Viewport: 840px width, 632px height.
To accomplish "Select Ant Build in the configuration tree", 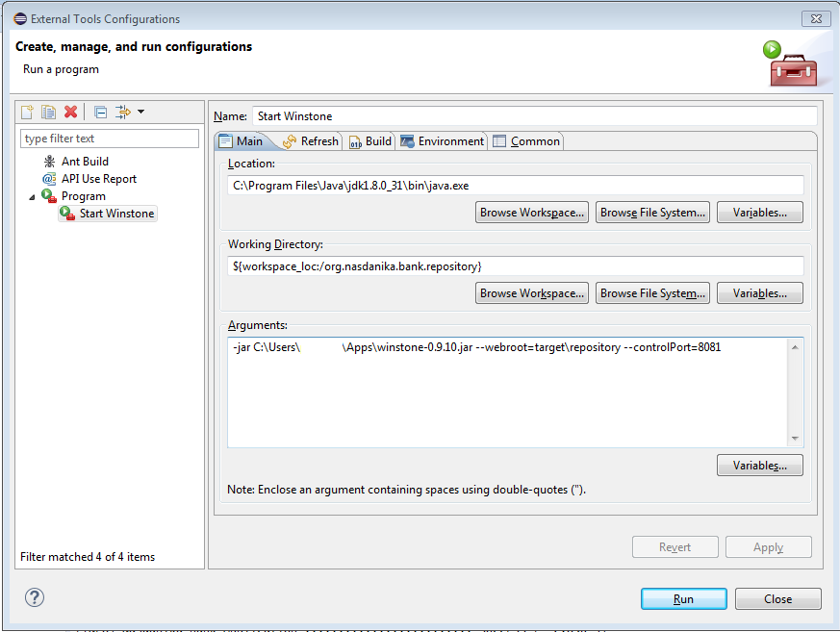I will pos(85,162).
